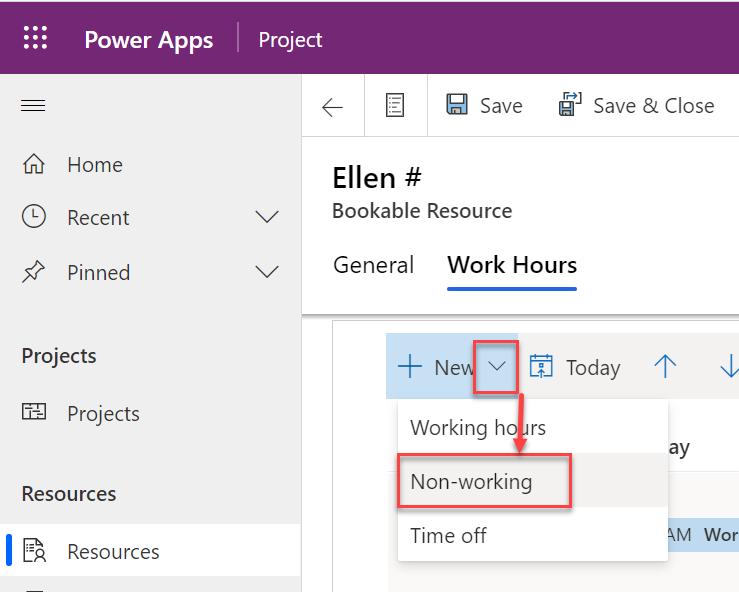Switch to the General tab
The width and height of the screenshot is (739, 592).
373,265
